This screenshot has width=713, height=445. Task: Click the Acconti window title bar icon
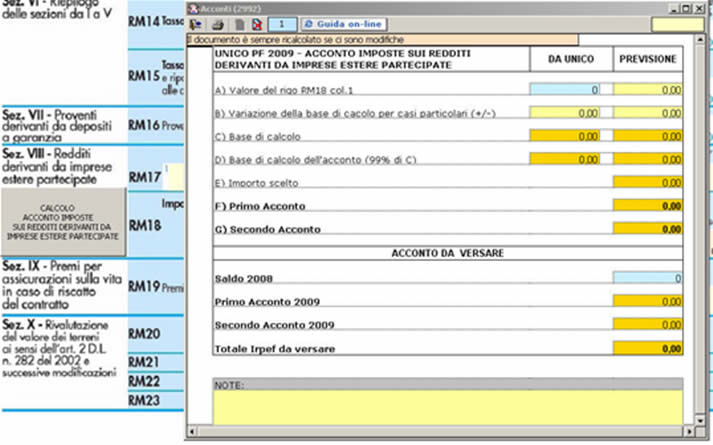click(194, 7)
